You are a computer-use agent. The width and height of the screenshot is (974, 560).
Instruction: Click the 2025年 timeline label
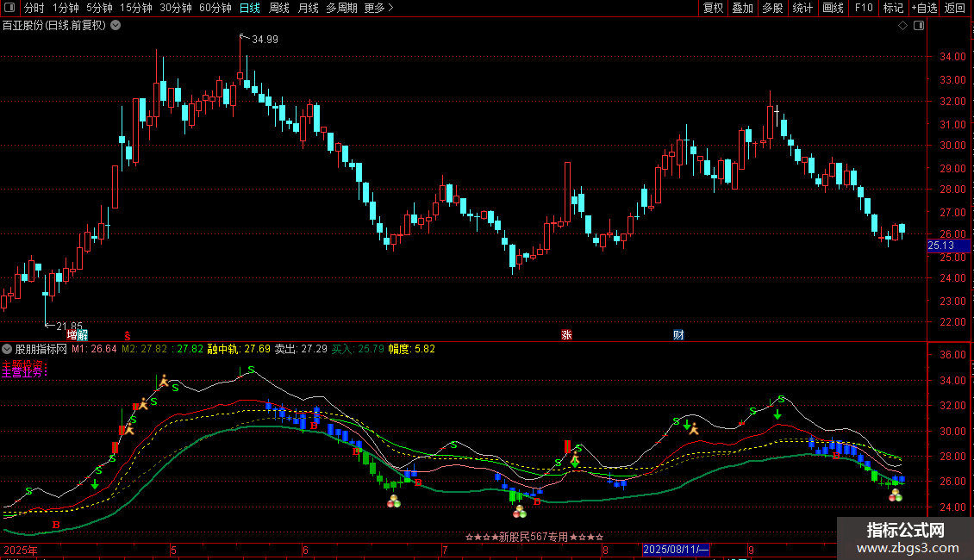pyautogui.click(x=21, y=550)
